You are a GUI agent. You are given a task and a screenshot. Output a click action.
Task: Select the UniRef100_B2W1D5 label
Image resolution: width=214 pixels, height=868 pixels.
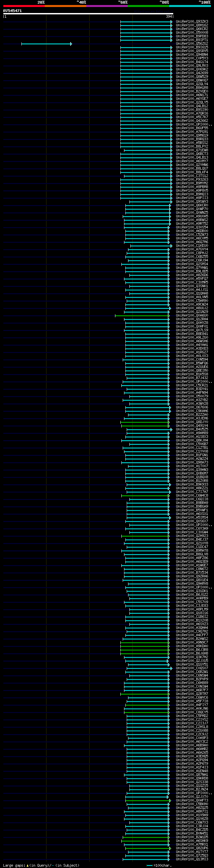192,838
